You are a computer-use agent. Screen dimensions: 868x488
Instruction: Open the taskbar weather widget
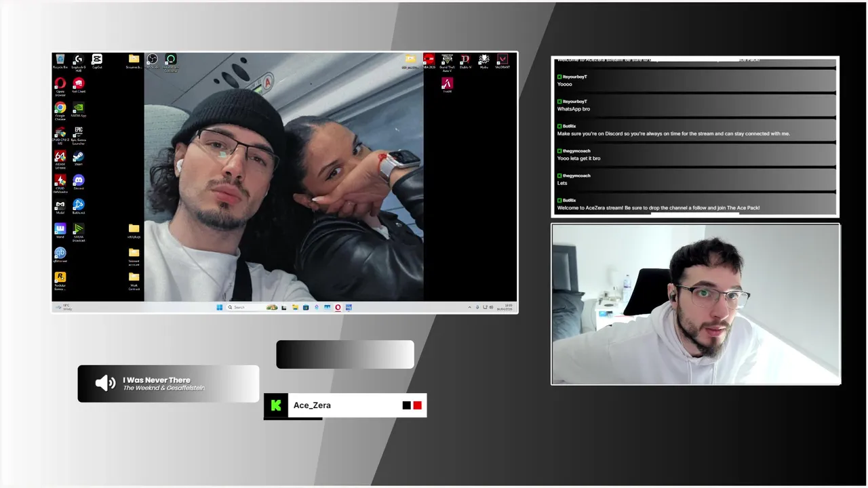tap(62, 307)
